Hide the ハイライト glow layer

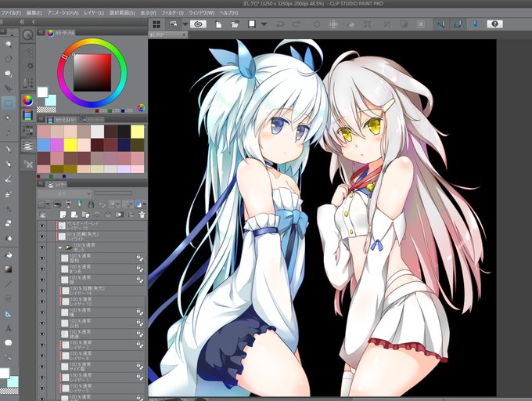42,237
